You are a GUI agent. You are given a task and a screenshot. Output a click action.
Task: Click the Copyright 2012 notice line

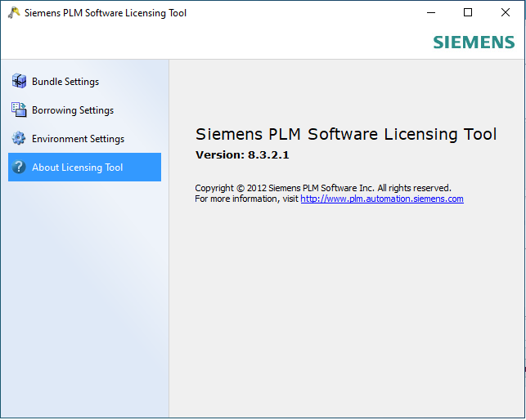click(x=322, y=188)
